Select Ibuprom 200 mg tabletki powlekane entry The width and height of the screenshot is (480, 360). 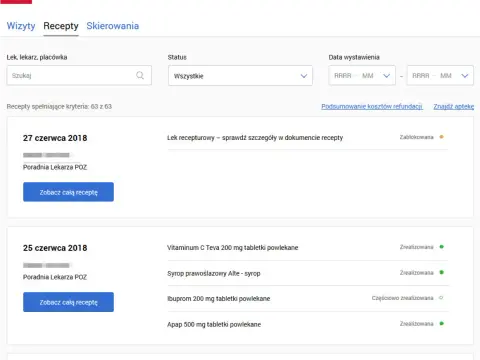[x=219, y=299]
